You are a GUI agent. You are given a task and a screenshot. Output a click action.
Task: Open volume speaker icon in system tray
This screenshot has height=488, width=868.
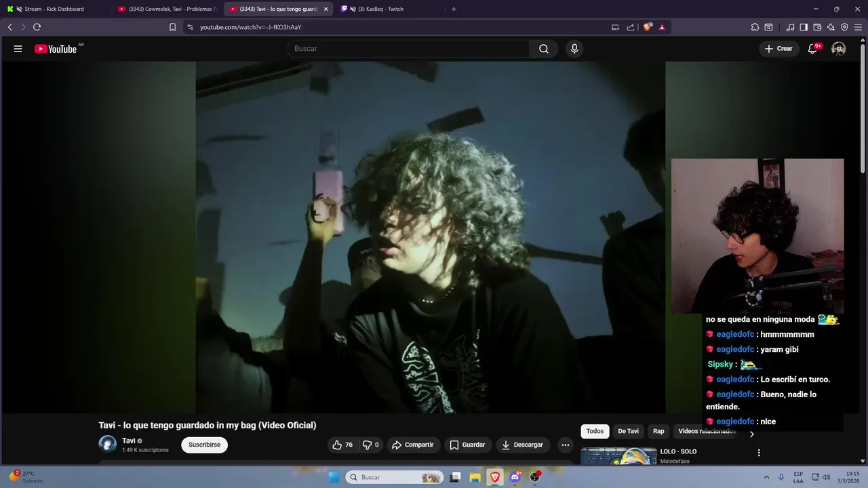click(826, 477)
